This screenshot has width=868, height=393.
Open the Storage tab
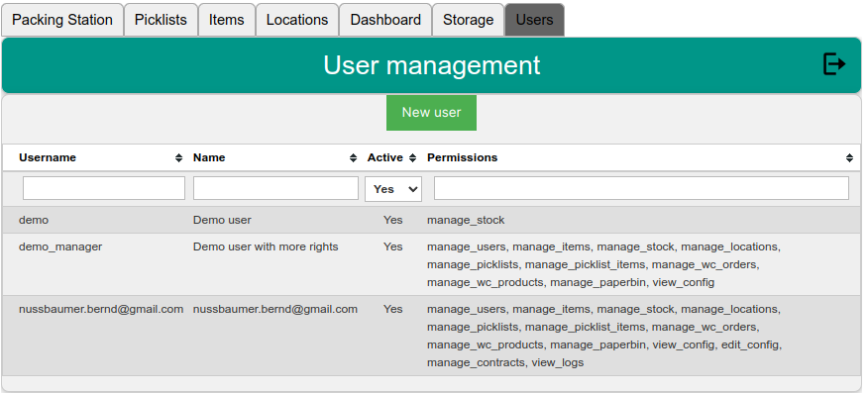click(x=469, y=20)
